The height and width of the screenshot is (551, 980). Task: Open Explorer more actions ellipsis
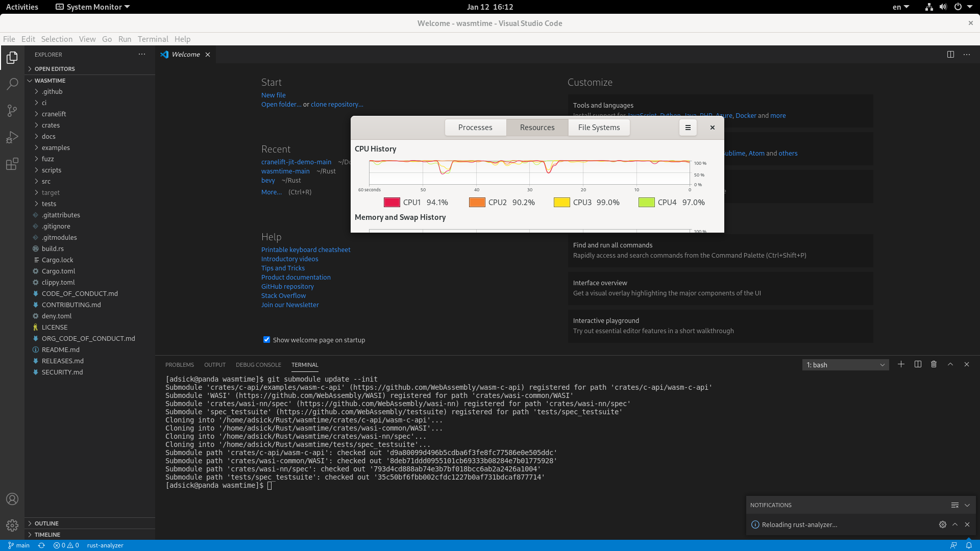click(x=142, y=54)
